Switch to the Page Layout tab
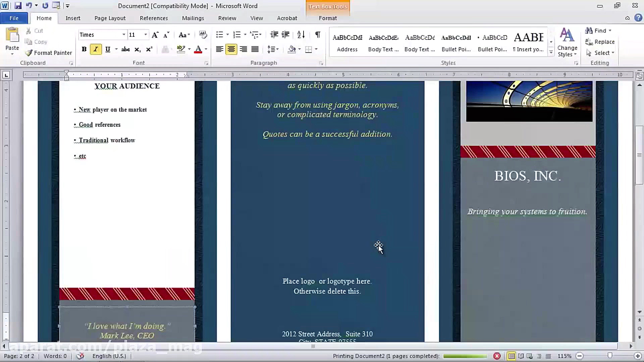Screen dimensions: 644x362 [x=110, y=18]
